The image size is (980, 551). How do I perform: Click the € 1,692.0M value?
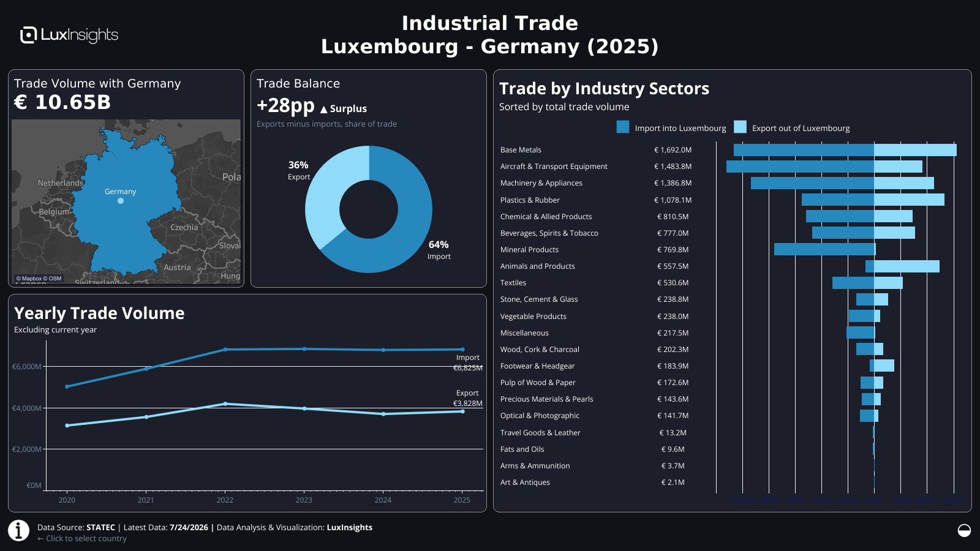(x=673, y=150)
